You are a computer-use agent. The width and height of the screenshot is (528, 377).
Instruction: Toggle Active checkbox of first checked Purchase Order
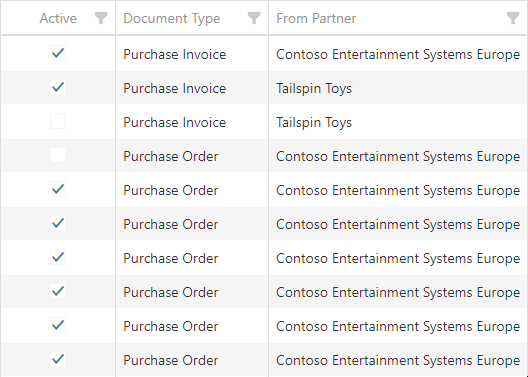click(x=58, y=189)
